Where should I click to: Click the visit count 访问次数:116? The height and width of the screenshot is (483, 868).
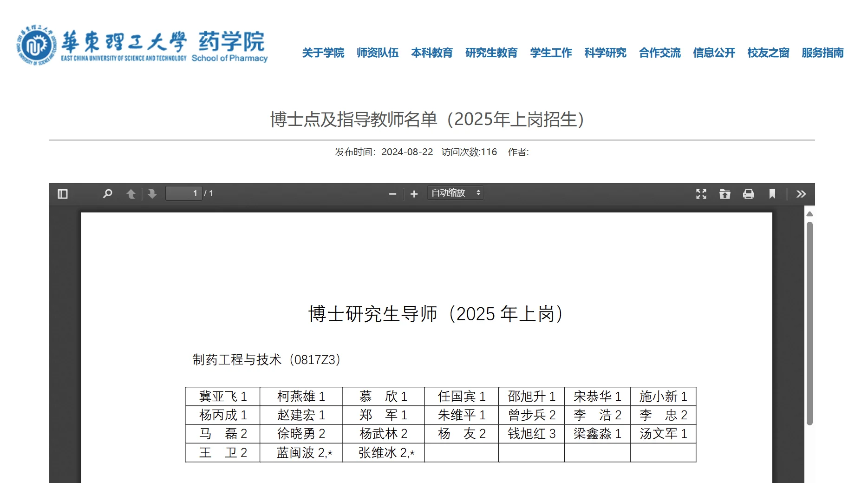click(469, 152)
